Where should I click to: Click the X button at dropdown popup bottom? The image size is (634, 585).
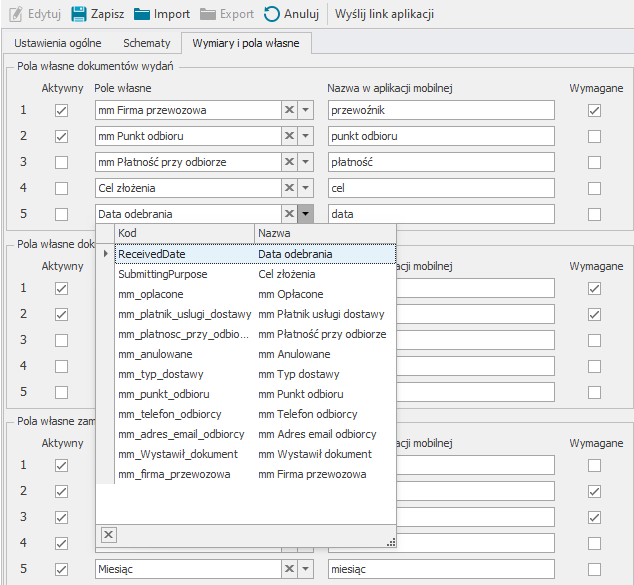pos(109,535)
